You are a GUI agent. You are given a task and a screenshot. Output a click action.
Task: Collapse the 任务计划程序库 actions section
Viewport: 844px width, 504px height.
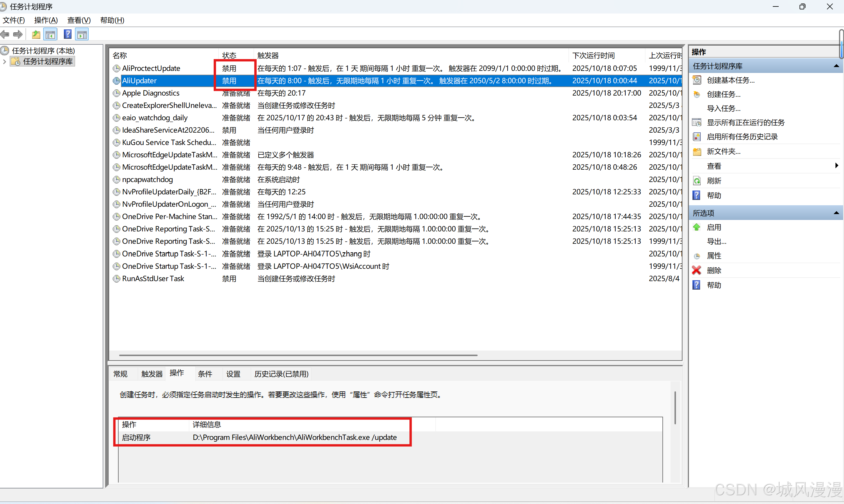(836, 66)
